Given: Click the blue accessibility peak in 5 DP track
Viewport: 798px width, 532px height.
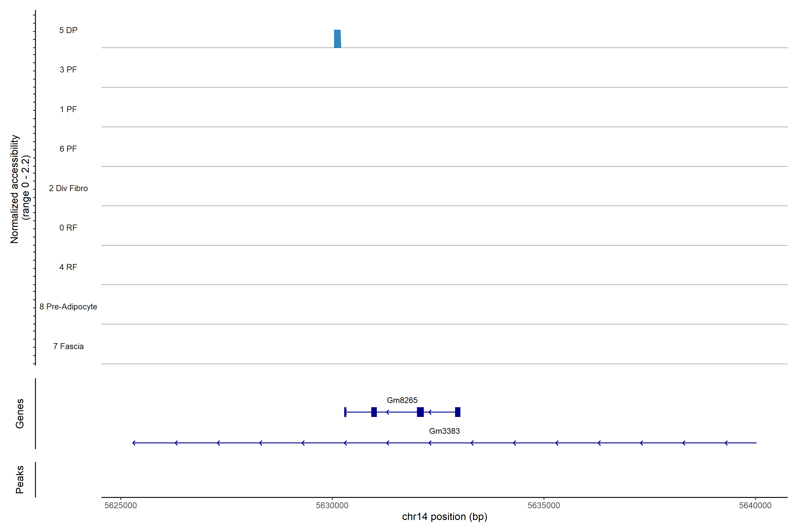Looking at the screenshot, I should pyautogui.click(x=337, y=39).
